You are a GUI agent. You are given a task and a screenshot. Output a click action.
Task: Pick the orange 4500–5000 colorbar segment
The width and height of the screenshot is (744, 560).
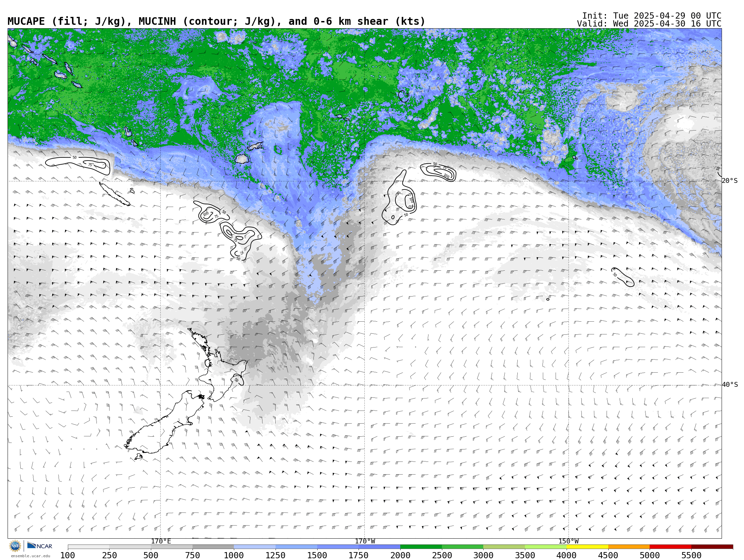tap(629, 547)
